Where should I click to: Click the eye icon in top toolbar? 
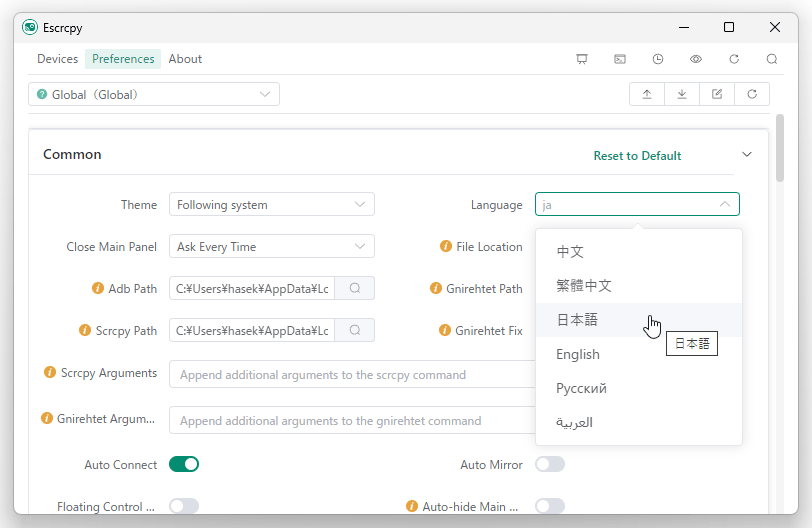[696, 59]
